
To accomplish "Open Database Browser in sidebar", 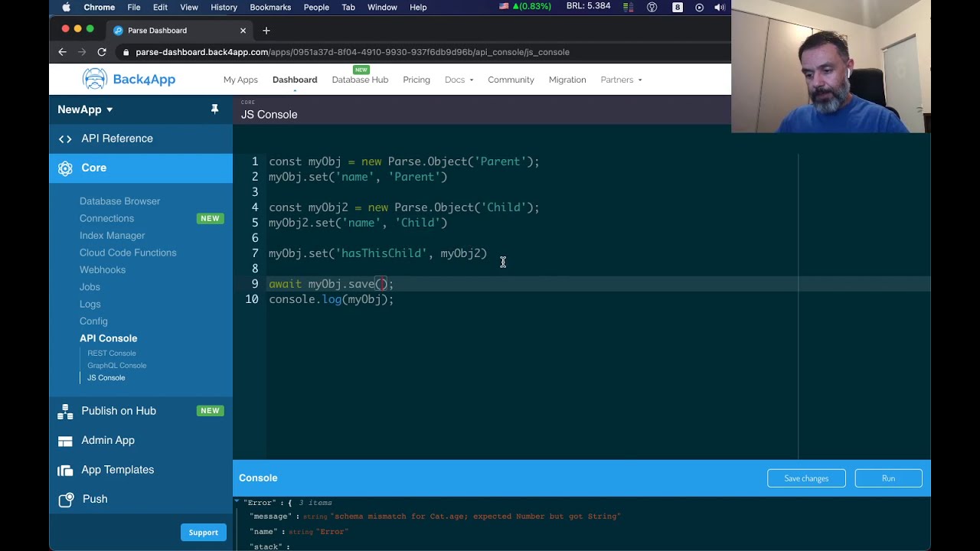I will coord(119,201).
